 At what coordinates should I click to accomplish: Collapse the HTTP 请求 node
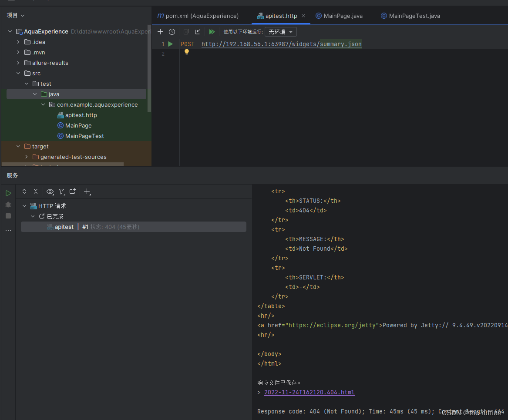click(x=24, y=206)
